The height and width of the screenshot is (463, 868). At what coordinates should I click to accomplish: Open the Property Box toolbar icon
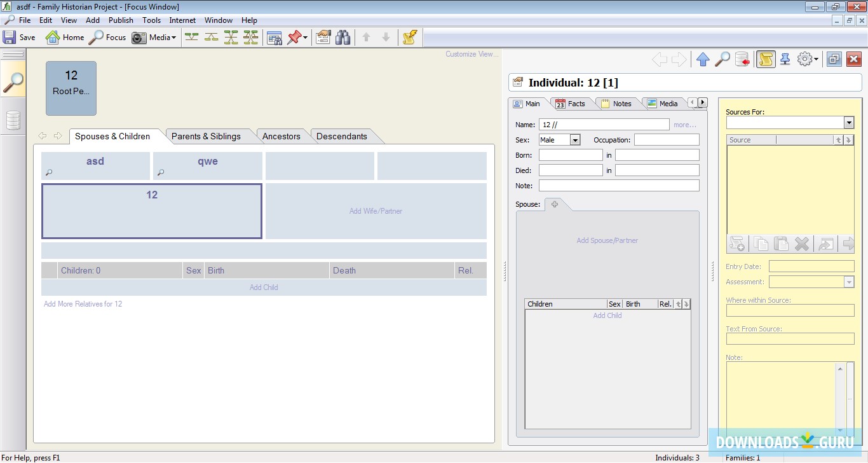tap(323, 38)
